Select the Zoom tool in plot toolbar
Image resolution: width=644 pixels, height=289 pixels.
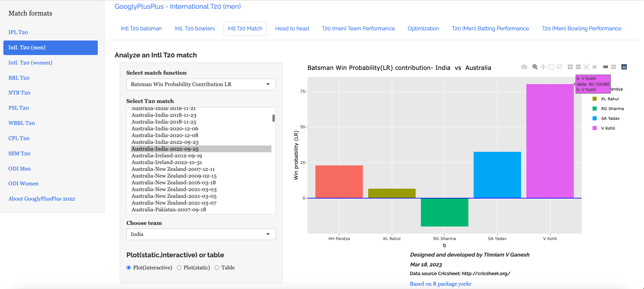(x=535, y=67)
